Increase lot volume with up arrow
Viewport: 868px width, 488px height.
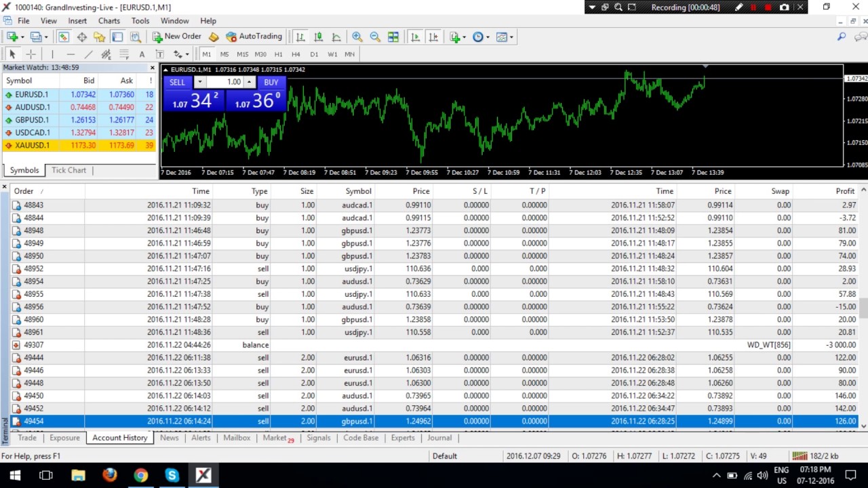click(x=249, y=82)
